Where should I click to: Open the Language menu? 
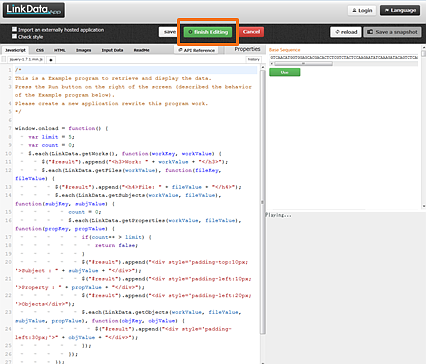tap(400, 10)
